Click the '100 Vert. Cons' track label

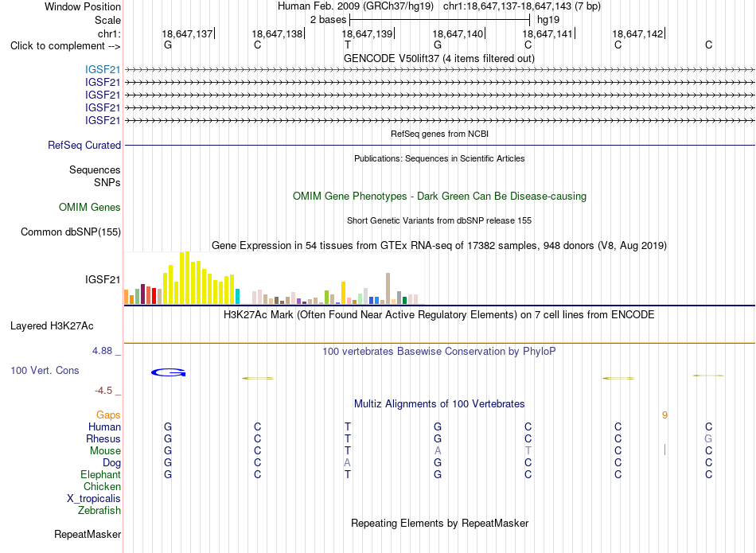pos(45,370)
